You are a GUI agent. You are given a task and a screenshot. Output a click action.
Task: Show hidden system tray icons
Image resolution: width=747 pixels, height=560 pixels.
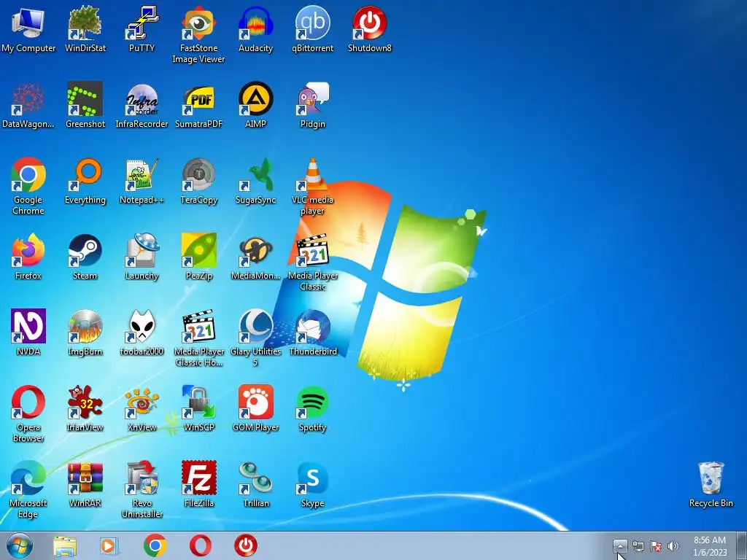pos(620,545)
